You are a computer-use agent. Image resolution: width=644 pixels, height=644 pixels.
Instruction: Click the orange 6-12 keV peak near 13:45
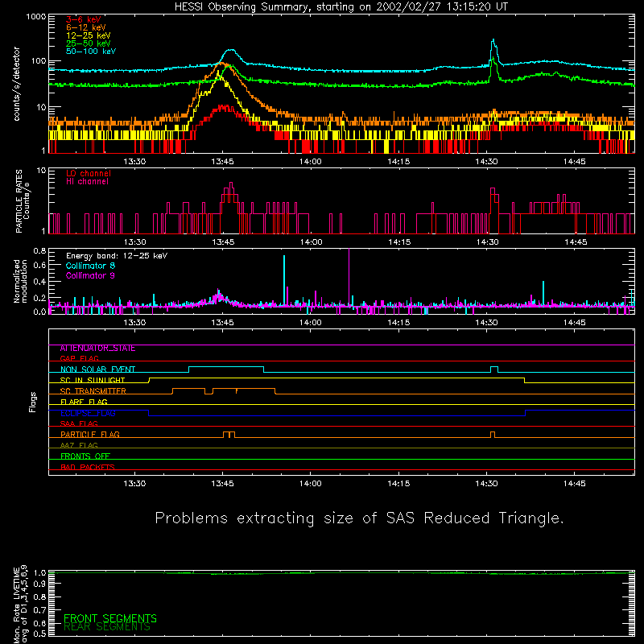[222, 64]
